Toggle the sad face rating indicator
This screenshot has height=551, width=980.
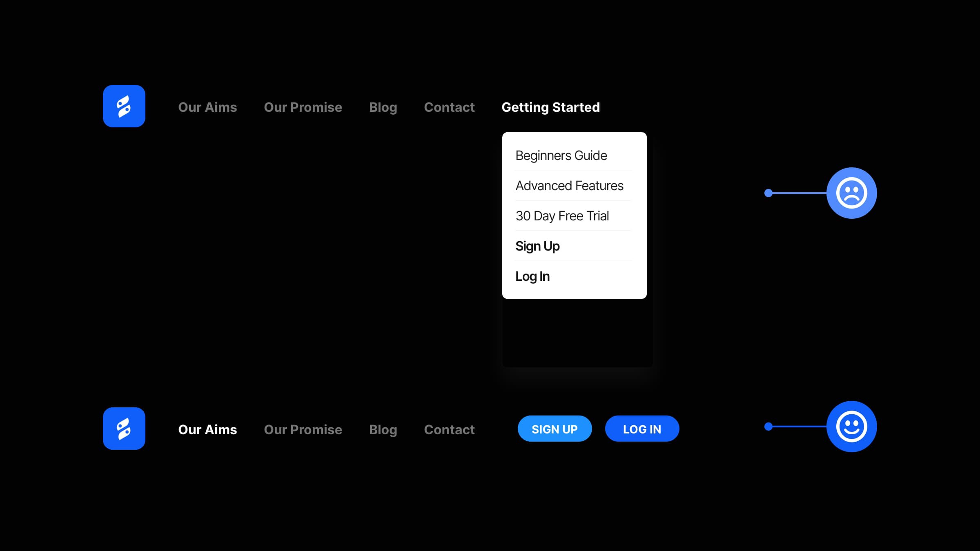[851, 192]
